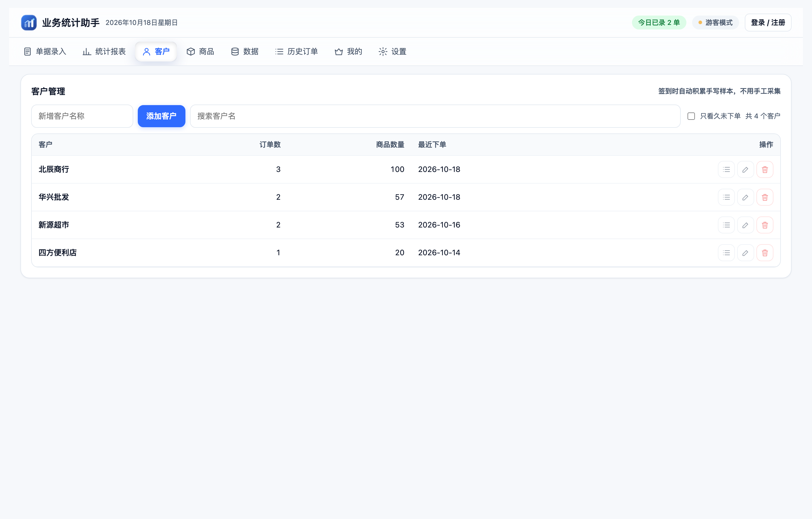Go to the 商品 tab
Viewport: 812px width, 519px height.
click(x=200, y=52)
